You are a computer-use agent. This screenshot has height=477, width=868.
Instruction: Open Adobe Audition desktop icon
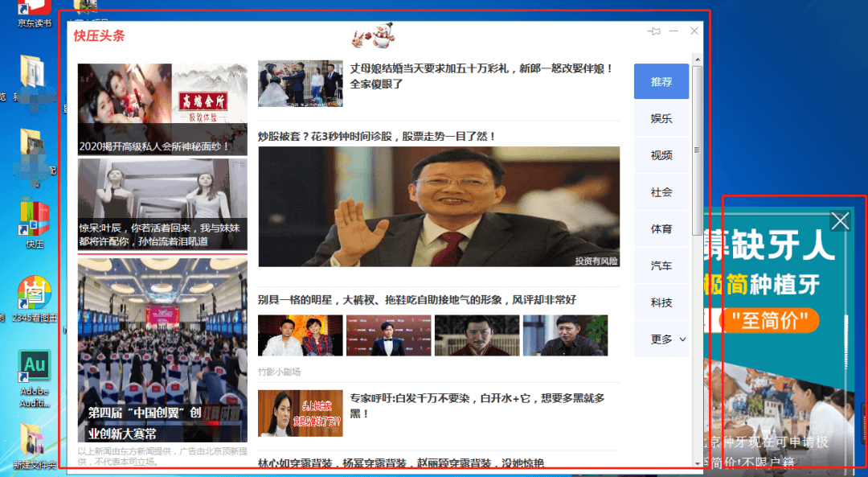coord(35,367)
